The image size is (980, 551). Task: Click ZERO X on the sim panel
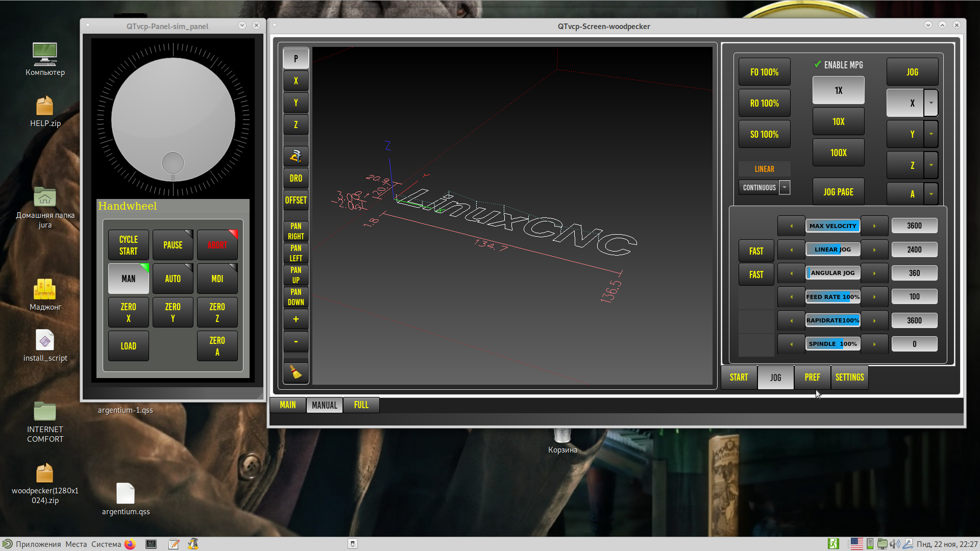tap(128, 312)
